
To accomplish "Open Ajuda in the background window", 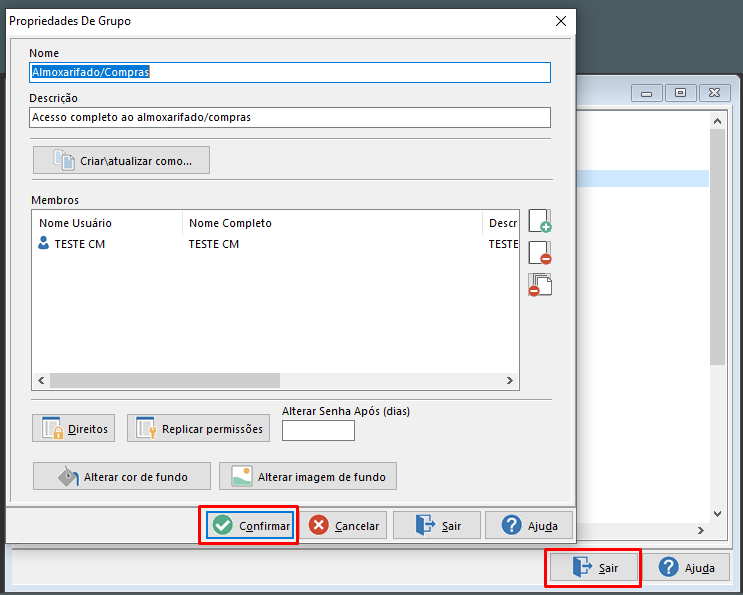I will click(686, 567).
